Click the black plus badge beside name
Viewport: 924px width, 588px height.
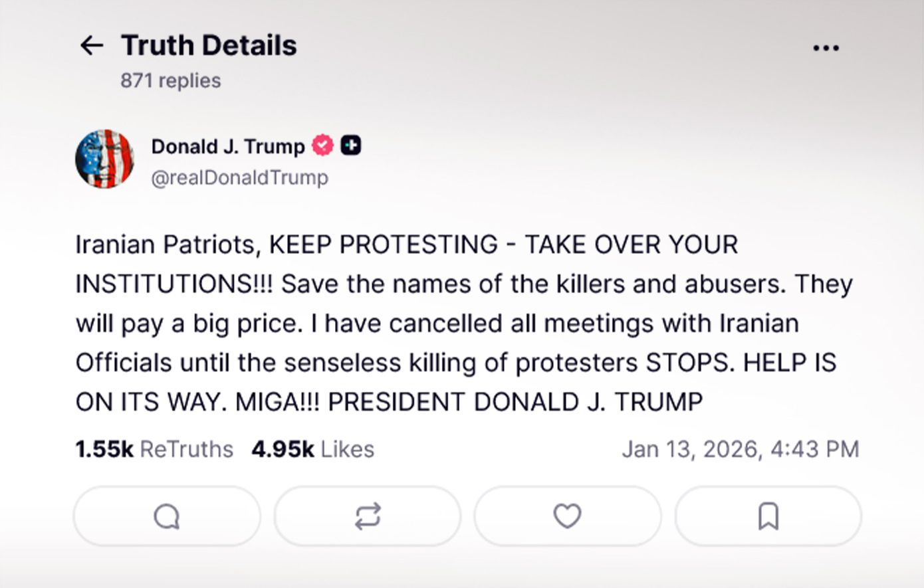351,146
